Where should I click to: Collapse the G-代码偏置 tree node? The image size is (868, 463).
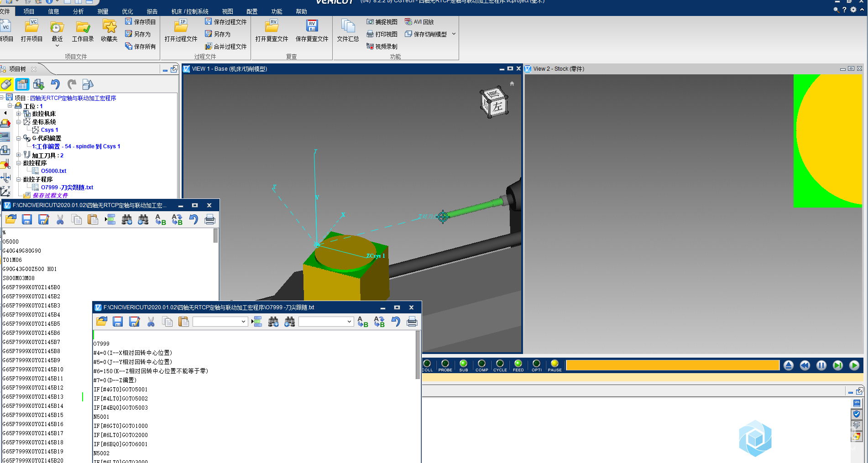pos(18,138)
